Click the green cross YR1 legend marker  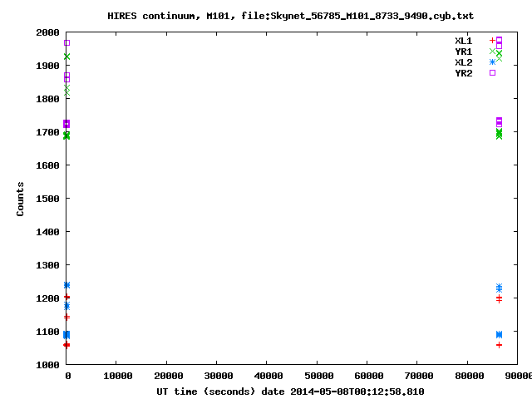pos(492,52)
